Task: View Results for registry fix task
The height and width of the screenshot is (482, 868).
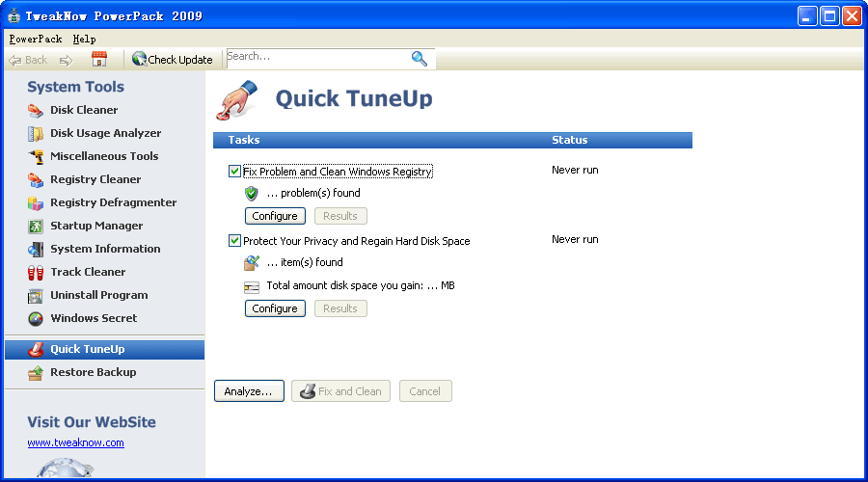Action: coord(340,216)
